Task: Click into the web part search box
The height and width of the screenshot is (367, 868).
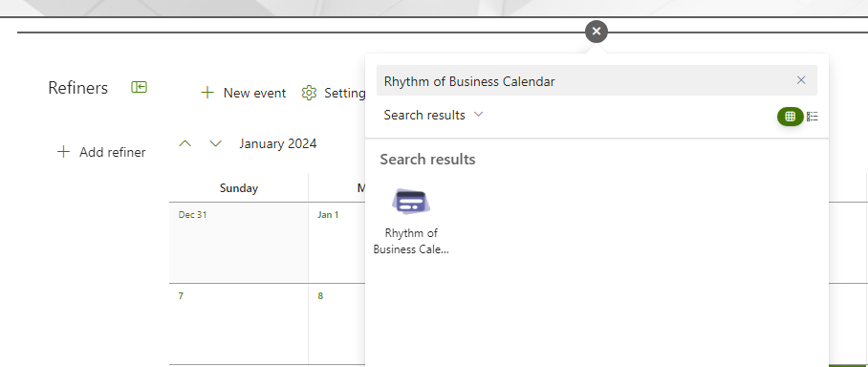Action: point(587,81)
